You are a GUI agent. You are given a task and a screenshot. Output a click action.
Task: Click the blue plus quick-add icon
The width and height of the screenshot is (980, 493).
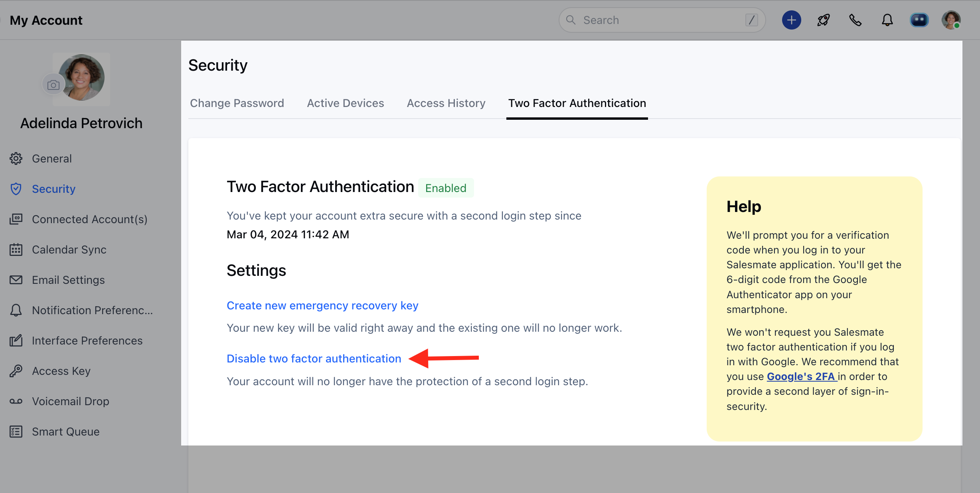click(x=791, y=20)
